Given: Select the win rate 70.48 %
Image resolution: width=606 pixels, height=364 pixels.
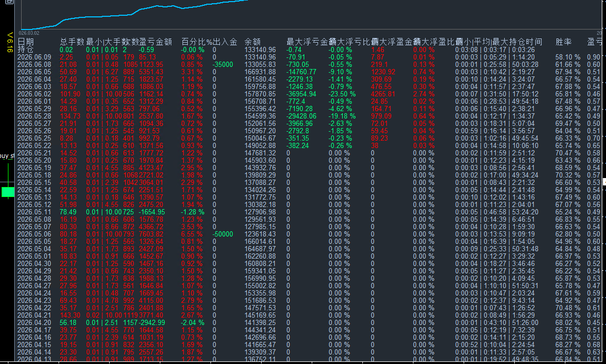Looking at the screenshot, I should [x=567, y=308].
